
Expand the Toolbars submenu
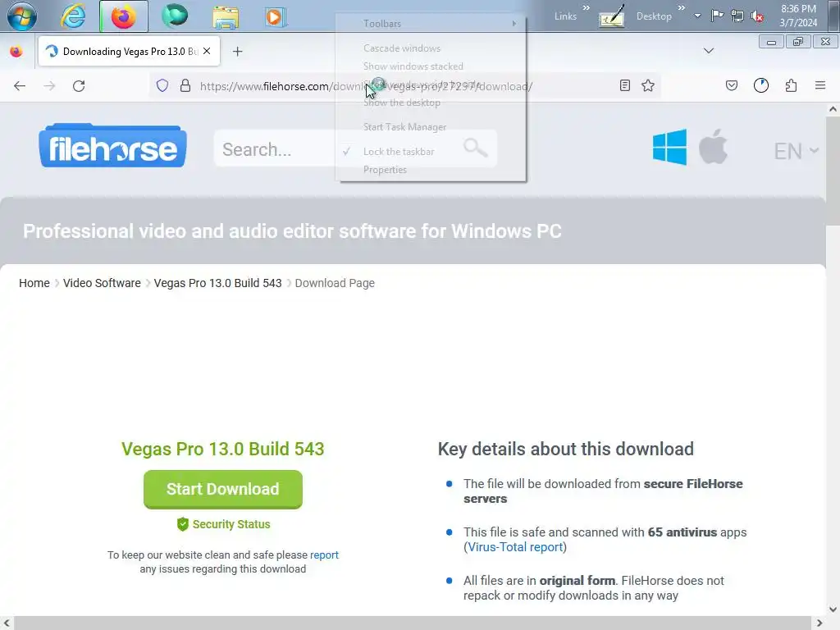(x=432, y=24)
